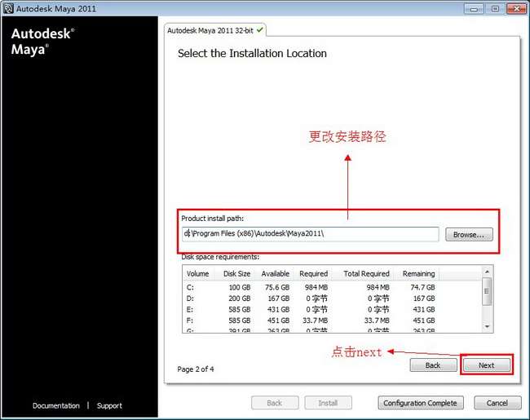The image size is (530, 420).
Task: Cancel the Maya installation
Action: 497,403
